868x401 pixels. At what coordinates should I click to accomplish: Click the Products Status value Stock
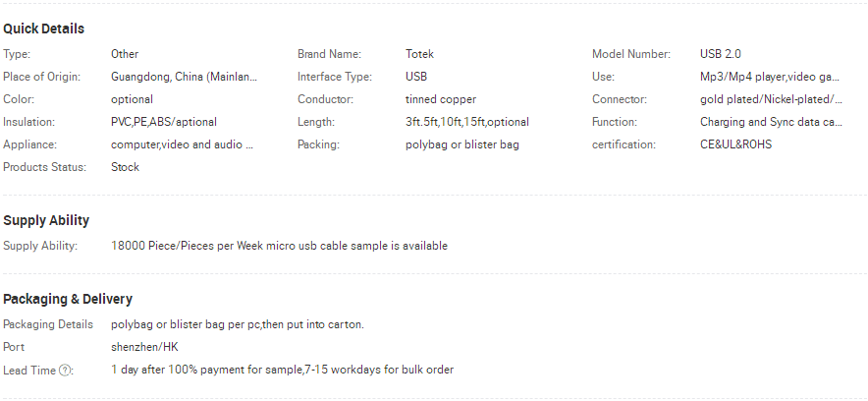(125, 167)
